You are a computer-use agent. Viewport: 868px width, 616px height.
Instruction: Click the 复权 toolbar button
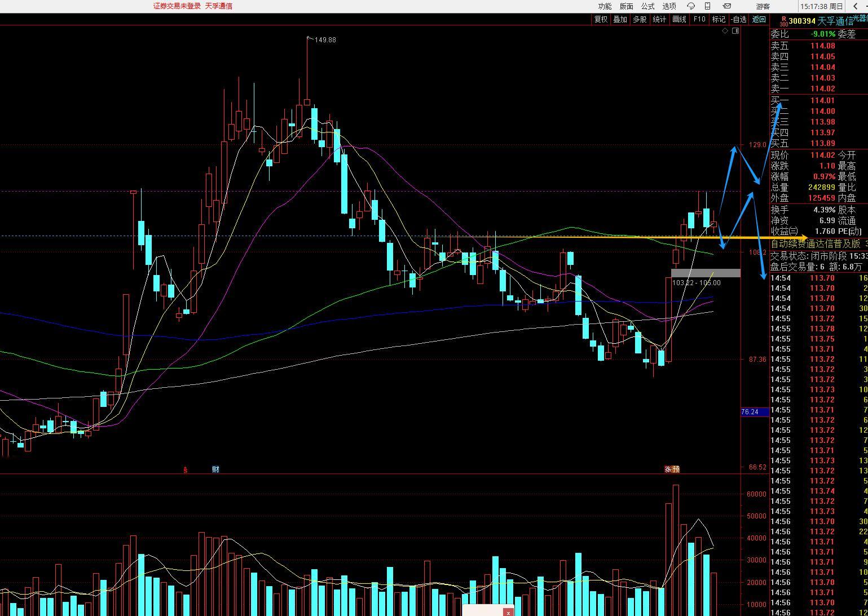601,19
